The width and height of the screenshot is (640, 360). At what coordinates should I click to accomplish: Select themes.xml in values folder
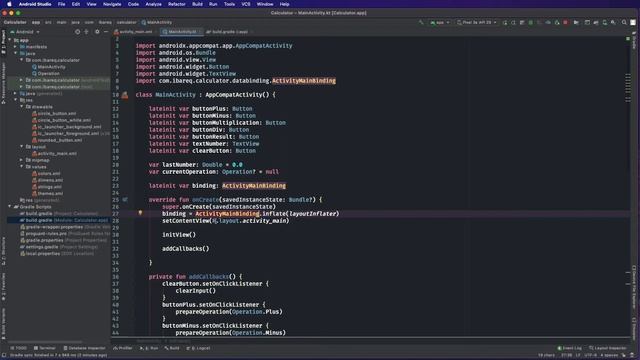(47, 193)
